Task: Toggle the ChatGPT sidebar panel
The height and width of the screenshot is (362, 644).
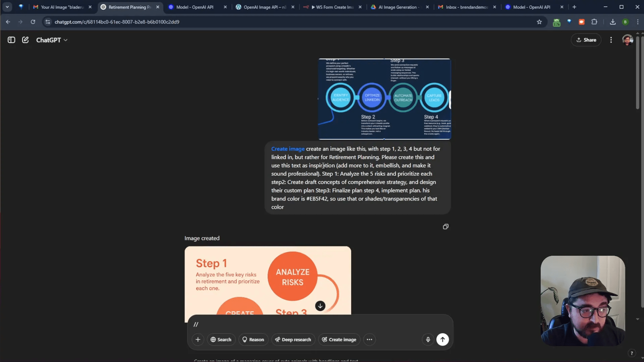Action: (11, 40)
